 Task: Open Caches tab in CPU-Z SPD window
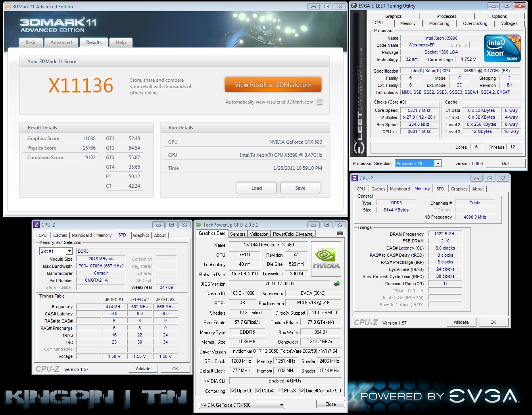tap(60, 235)
